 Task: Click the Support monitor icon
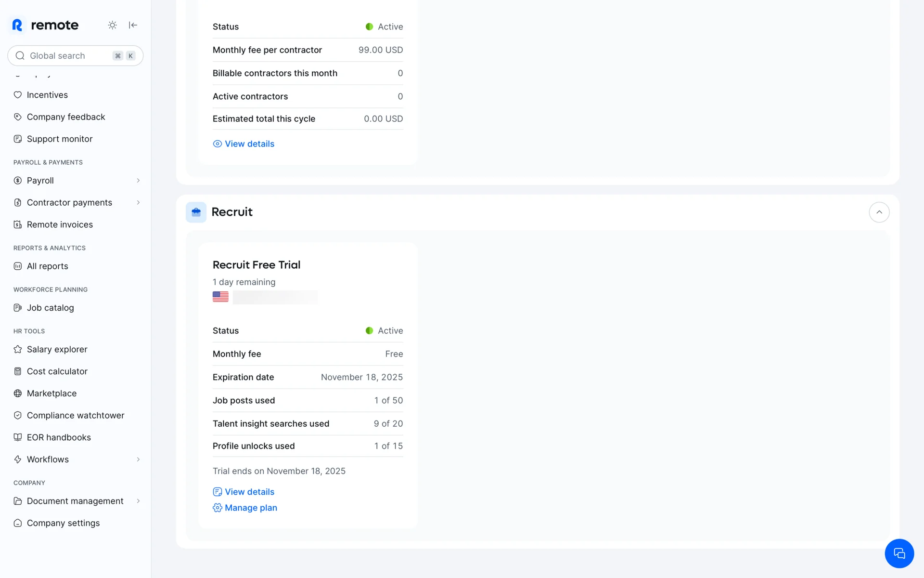[x=18, y=139]
